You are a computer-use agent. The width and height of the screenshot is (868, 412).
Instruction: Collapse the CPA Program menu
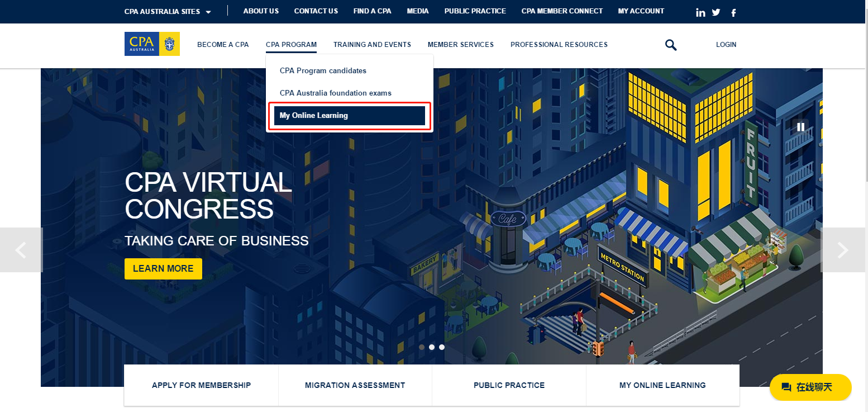(291, 45)
